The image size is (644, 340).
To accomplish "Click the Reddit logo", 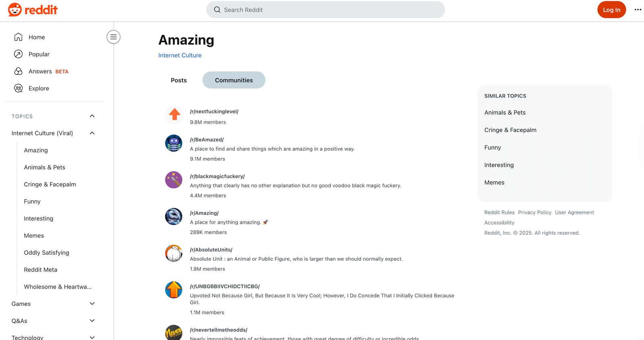I will (x=33, y=10).
